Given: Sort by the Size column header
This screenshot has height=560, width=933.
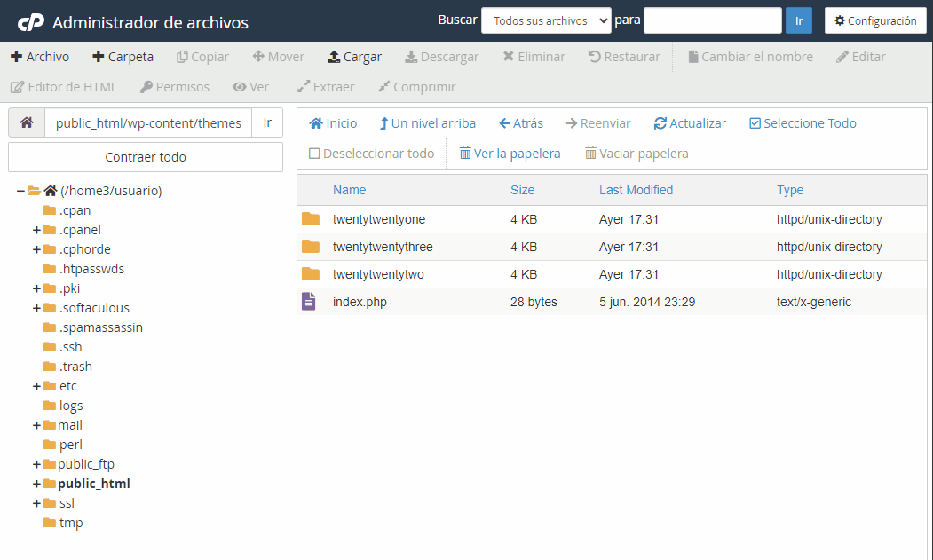Looking at the screenshot, I should coord(523,190).
